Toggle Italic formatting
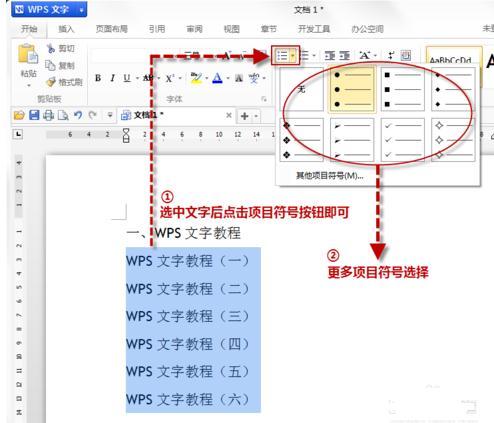 point(113,78)
